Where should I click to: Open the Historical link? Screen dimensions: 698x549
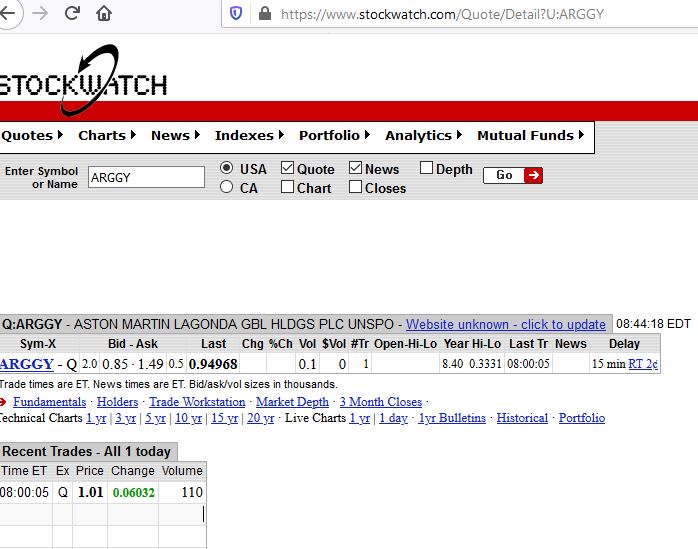coord(522,418)
